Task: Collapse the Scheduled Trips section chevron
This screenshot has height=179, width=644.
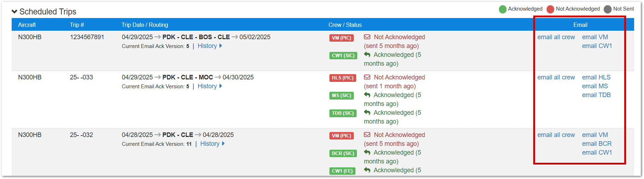Action: [x=14, y=12]
